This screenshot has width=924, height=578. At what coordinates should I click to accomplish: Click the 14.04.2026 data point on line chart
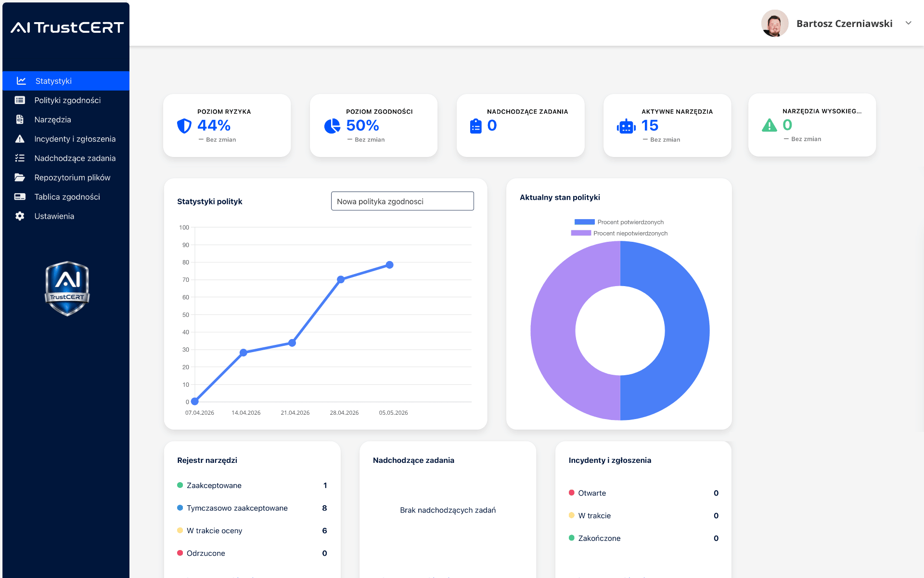coord(244,353)
